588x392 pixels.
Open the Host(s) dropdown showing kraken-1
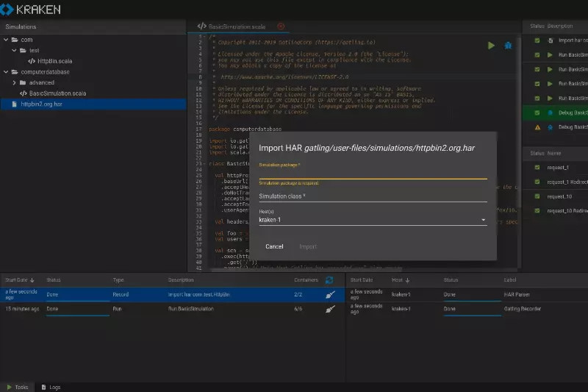point(373,220)
